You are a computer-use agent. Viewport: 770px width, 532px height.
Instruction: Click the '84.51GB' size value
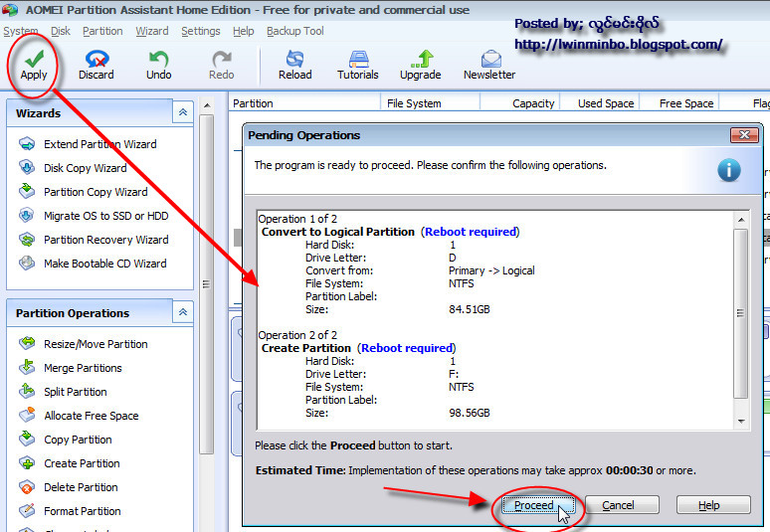(x=469, y=309)
